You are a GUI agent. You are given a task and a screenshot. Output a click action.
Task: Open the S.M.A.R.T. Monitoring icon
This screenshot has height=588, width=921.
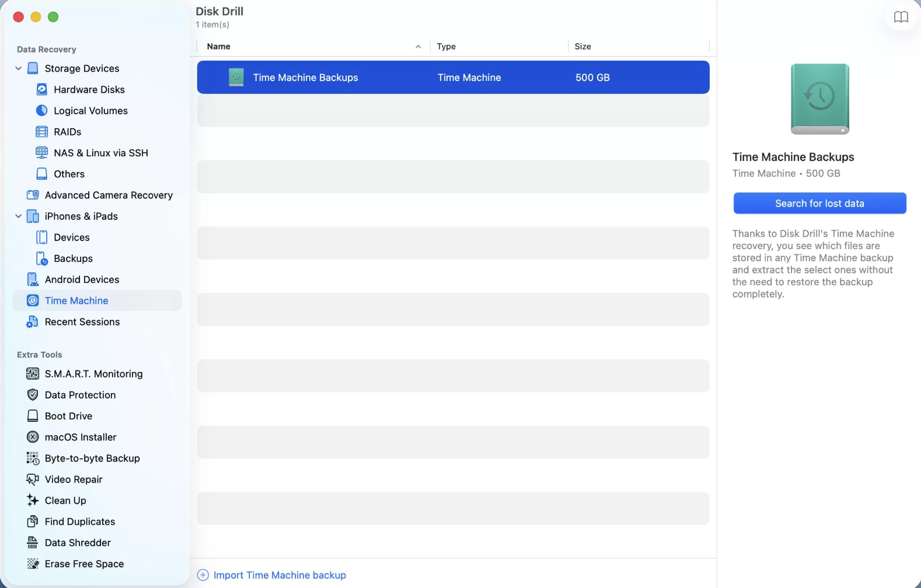click(33, 373)
